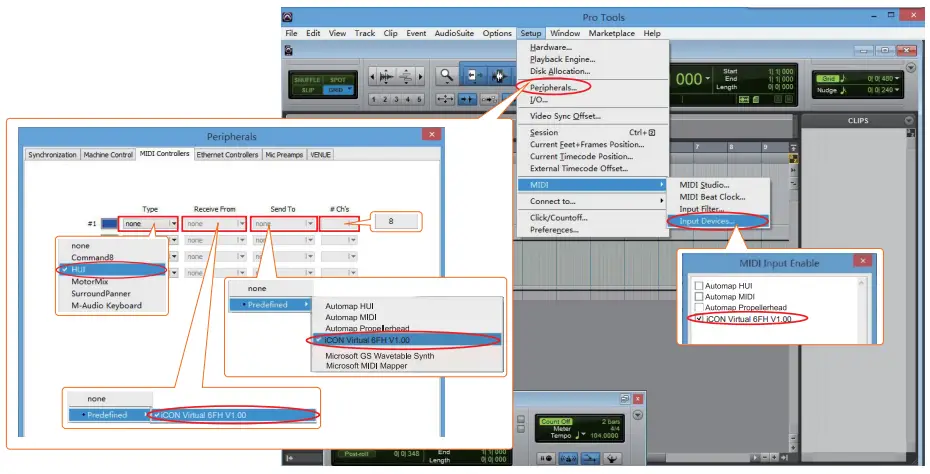Viewport: 930px width, 474px height.
Task: Open Type dropdown for controller #1
Action: [x=149, y=224]
